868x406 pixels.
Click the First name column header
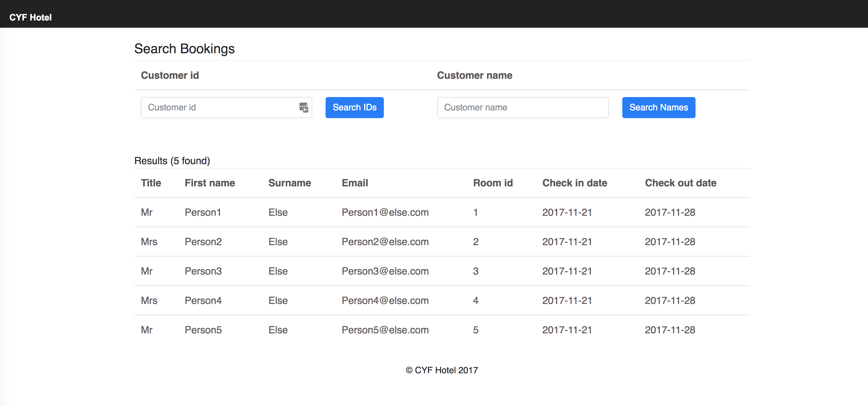click(x=210, y=183)
